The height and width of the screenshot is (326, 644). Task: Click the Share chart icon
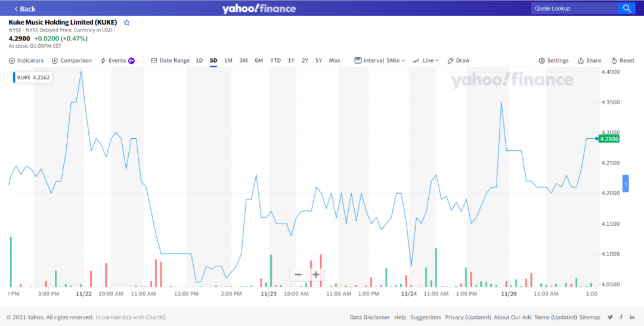tap(589, 61)
